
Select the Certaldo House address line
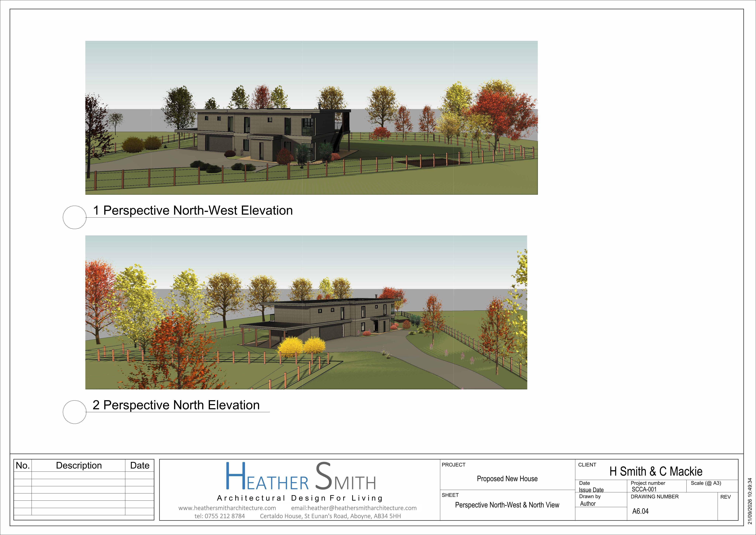(331, 516)
